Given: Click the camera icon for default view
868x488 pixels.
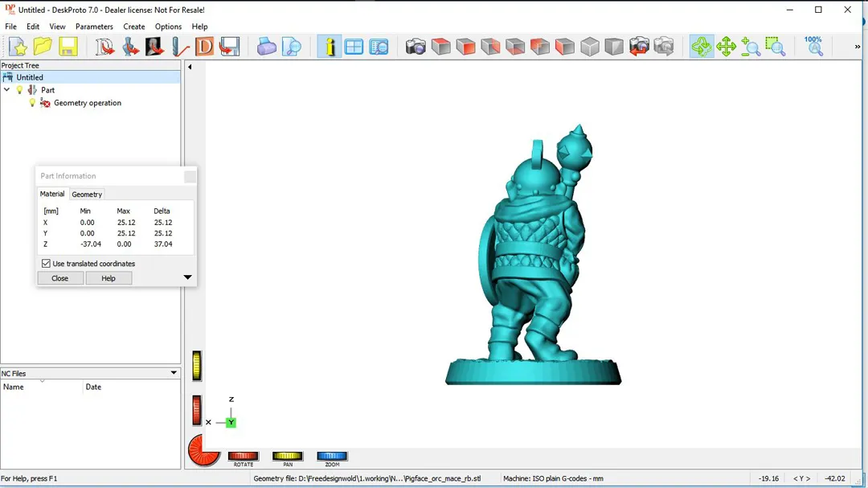Looking at the screenshot, I should click(x=416, y=47).
